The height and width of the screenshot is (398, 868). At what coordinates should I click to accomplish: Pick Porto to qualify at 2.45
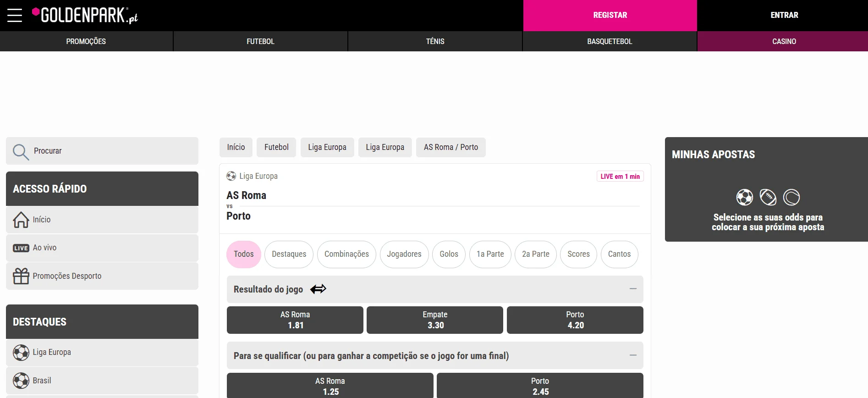[x=540, y=386]
